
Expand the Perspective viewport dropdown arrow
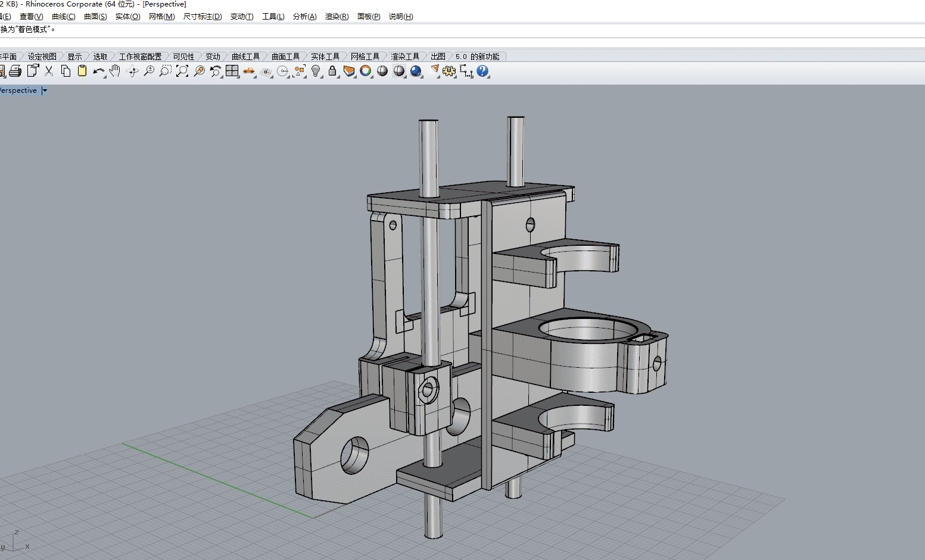click(45, 90)
